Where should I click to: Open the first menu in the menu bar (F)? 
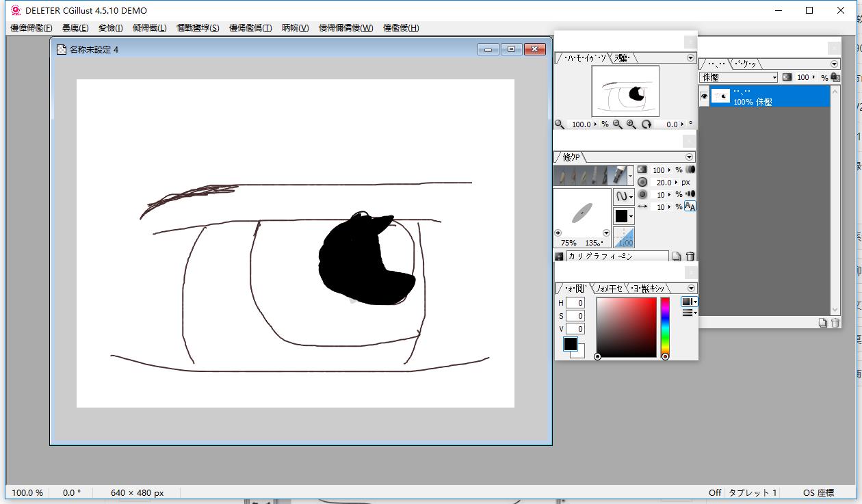[x=31, y=28]
